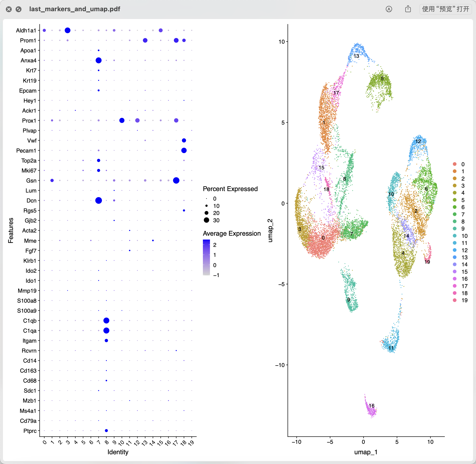Image resolution: width=476 pixels, height=464 pixels.
Task: Click the cluster 10 label on UMAP
Action: click(391, 194)
